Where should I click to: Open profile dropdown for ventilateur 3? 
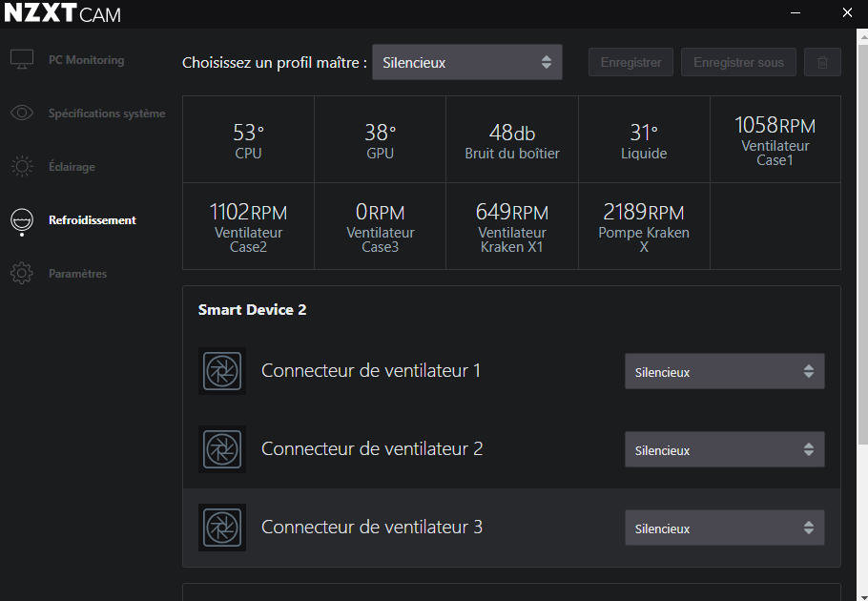[x=725, y=528]
